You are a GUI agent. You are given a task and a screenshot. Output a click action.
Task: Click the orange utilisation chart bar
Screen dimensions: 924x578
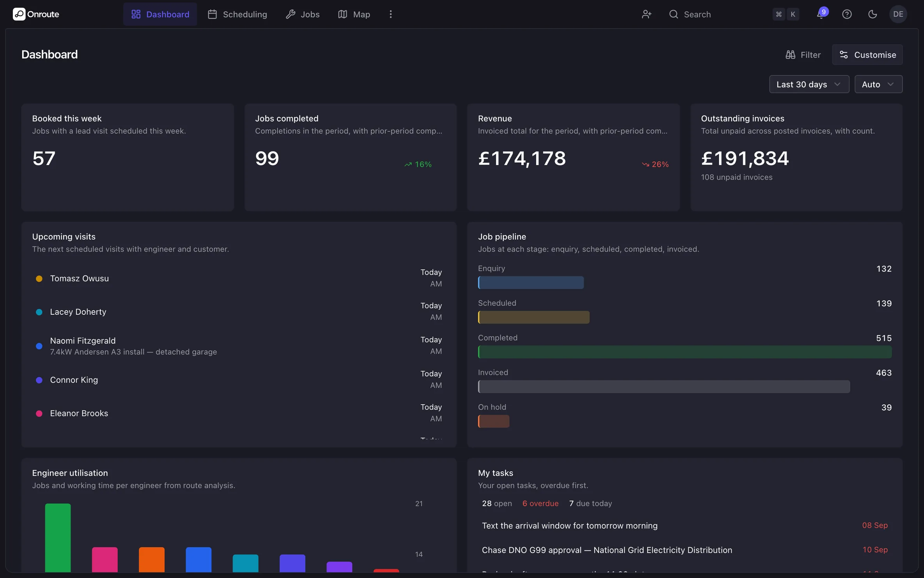point(152,560)
